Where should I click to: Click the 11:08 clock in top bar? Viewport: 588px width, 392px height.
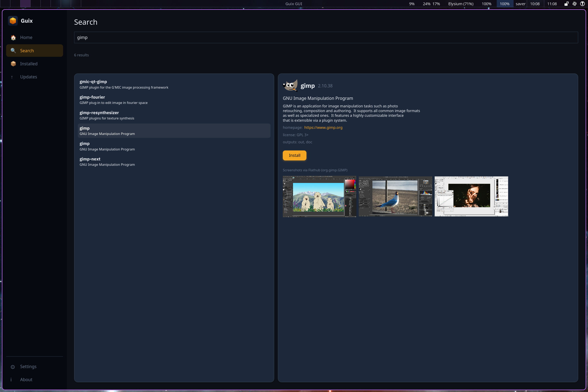click(552, 4)
